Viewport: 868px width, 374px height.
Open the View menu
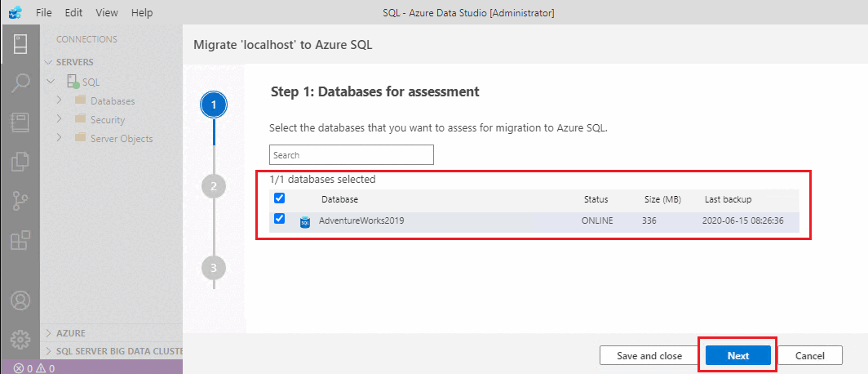coord(106,13)
